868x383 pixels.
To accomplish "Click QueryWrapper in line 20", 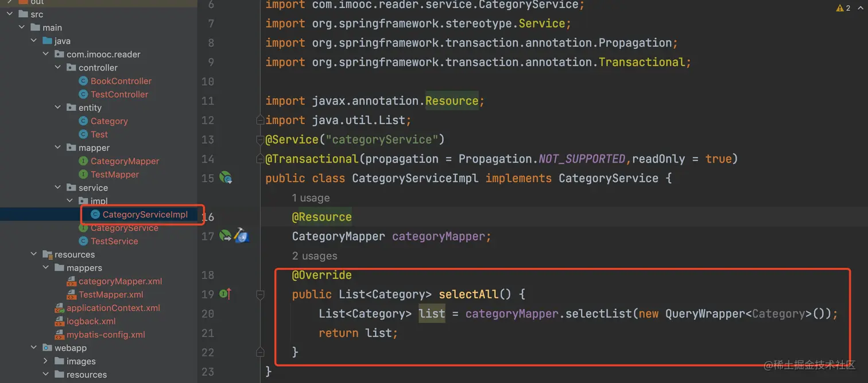I will click(706, 314).
